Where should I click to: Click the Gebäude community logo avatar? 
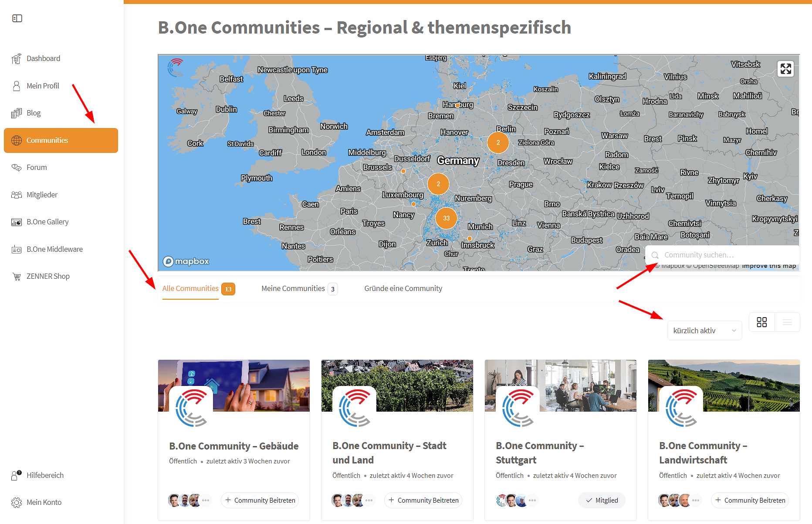[191, 408]
